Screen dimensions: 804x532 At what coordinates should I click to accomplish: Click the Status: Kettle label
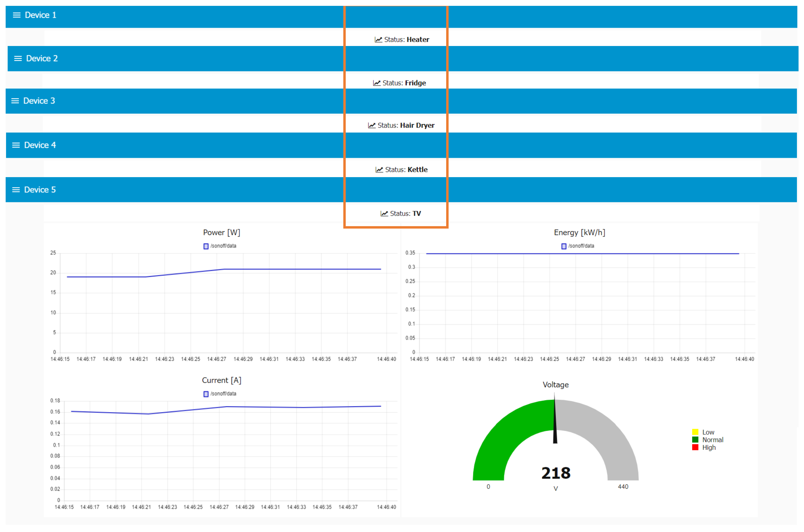coord(406,170)
